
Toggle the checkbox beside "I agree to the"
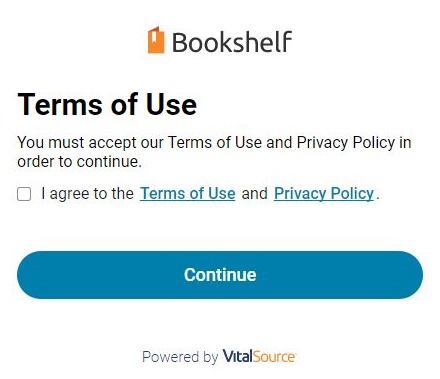point(24,194)
